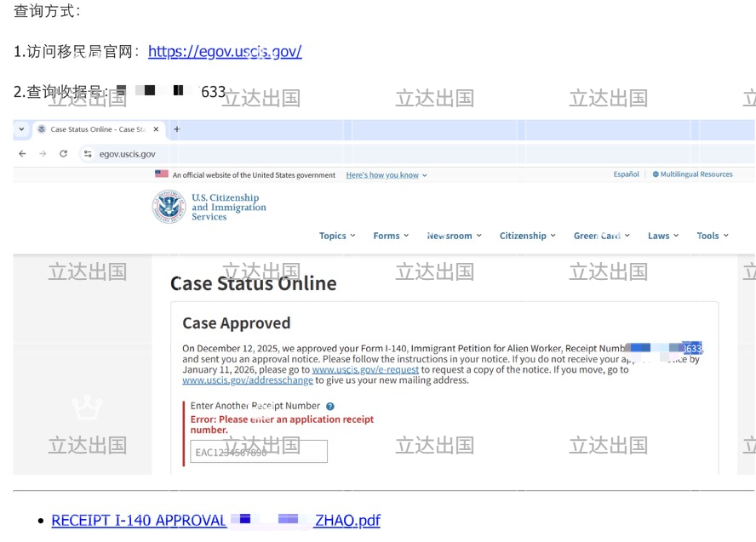Viewport: 756px width, 542px height.
Task: Open the Tools navigation menu
Action: (712, 236)
